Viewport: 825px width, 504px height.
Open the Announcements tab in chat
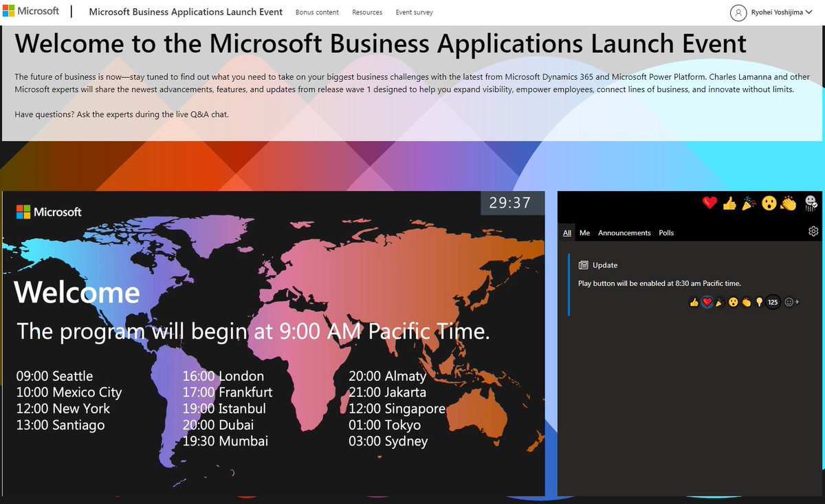pyautogui.click(x=624, y=232)
